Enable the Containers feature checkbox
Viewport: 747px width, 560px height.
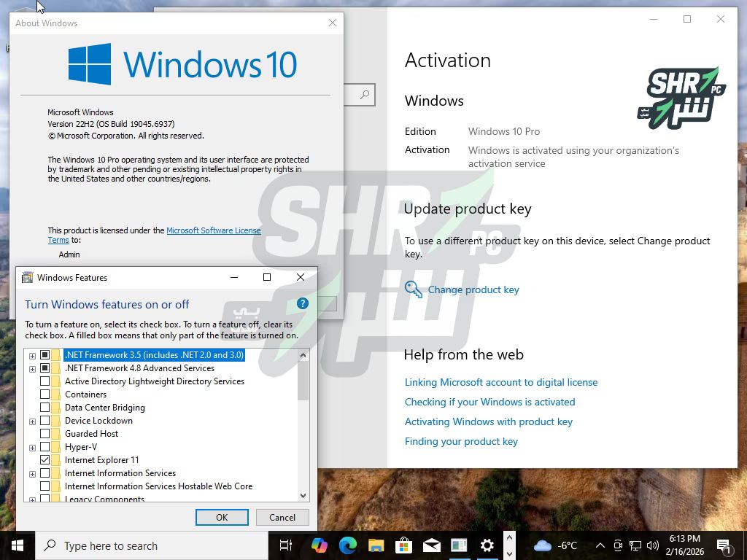(x=44, y=394)
